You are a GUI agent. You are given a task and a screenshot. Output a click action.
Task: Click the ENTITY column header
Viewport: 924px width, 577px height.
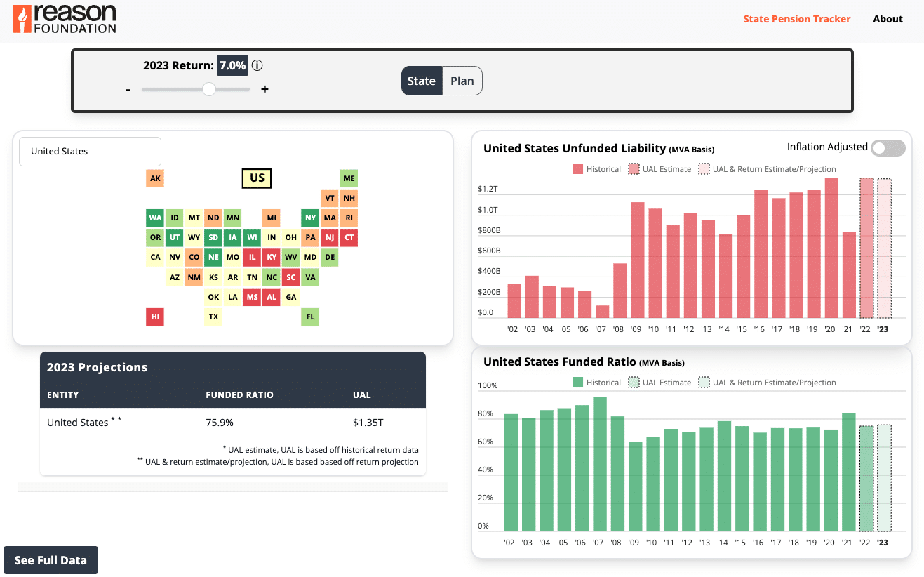click(x=63, y=394)
